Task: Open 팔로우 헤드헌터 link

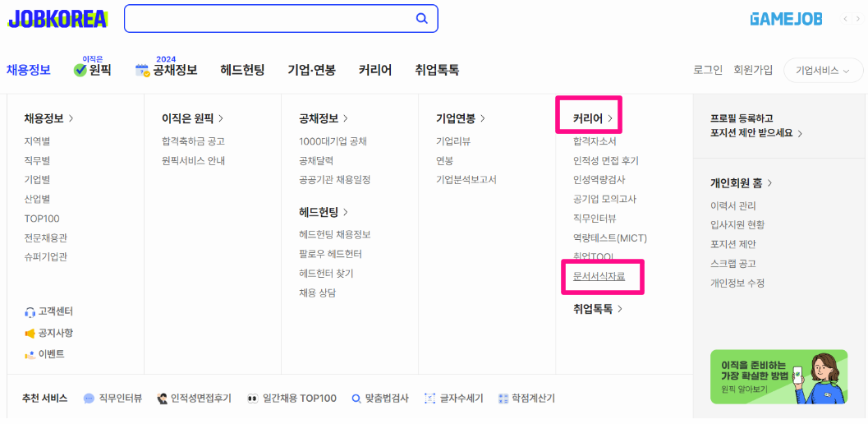Action: (330, 254)
